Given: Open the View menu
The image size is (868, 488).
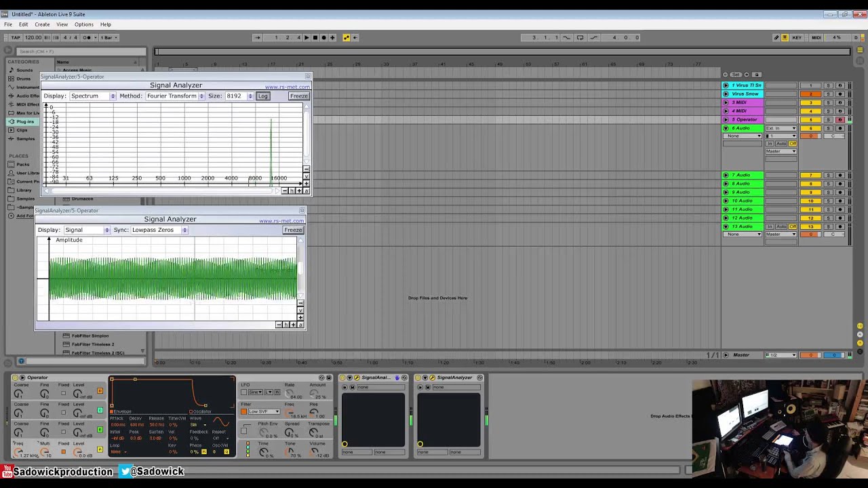Looking at the screenshot, I should [x=62, y=24].
